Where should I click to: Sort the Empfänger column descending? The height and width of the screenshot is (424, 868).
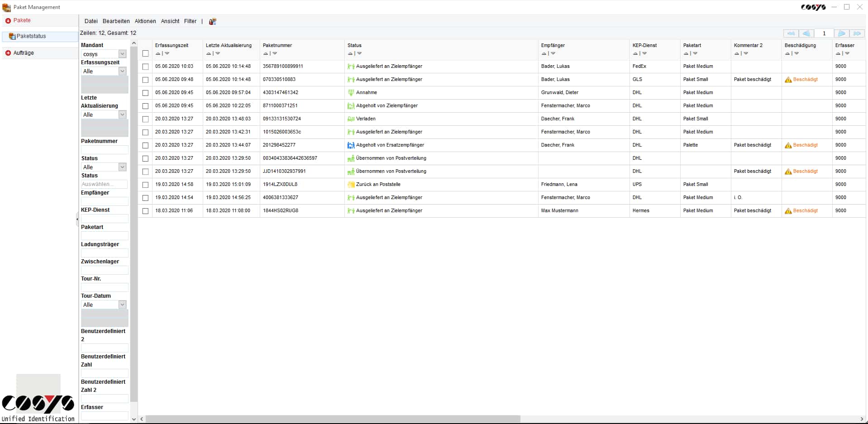tap(553, 53)
